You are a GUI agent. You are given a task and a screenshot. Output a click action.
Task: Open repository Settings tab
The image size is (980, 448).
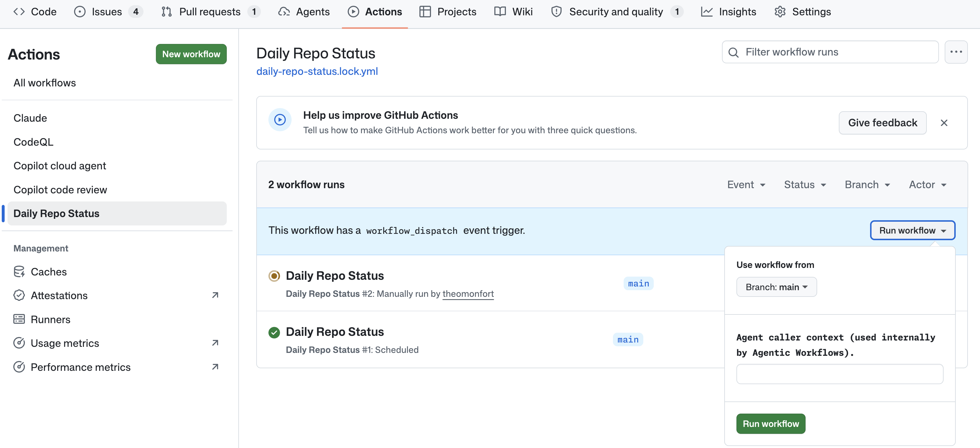803,12
